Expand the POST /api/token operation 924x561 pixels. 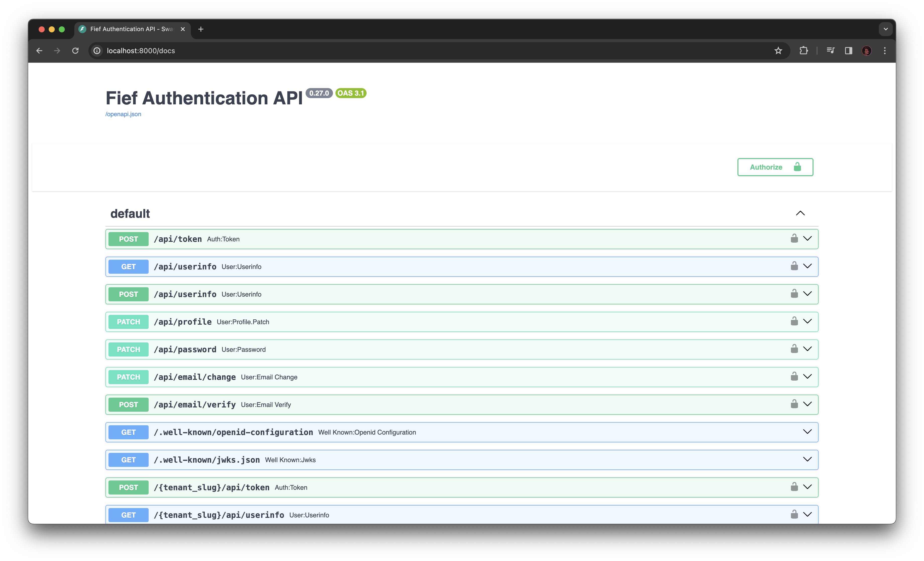pos(808,239)
